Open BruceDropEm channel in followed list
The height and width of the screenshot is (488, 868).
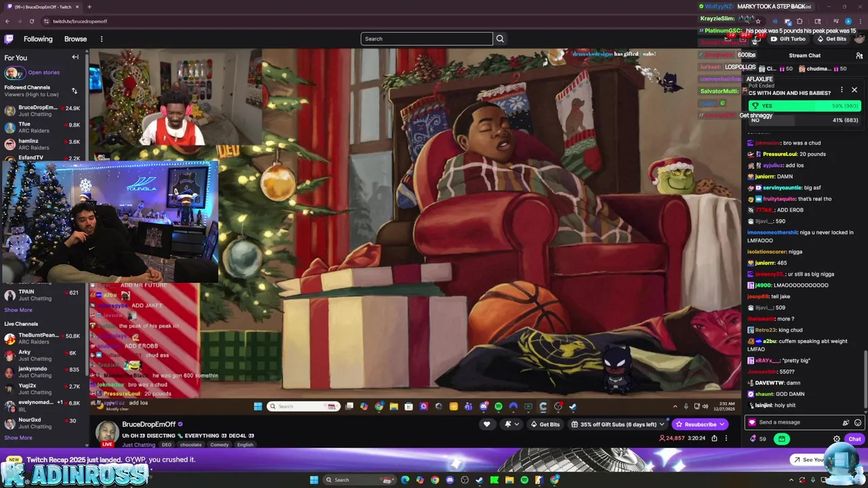coord(42,110)
